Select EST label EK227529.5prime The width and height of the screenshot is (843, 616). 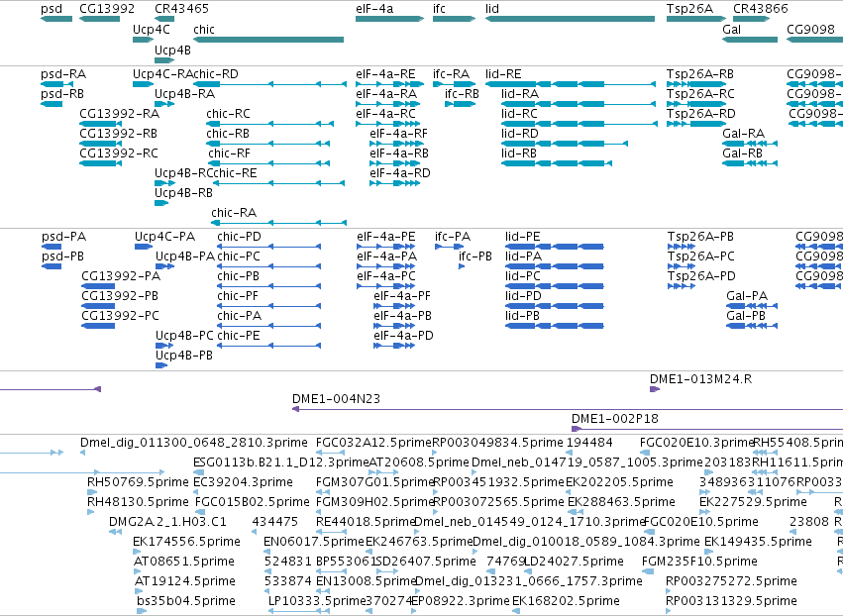(753, 502)
